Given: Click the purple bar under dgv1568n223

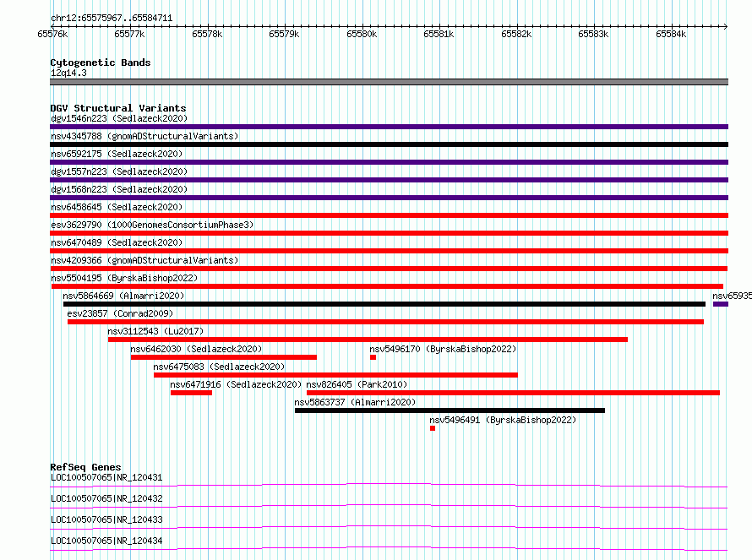Looking at the screenshot, I should (389, 198).
